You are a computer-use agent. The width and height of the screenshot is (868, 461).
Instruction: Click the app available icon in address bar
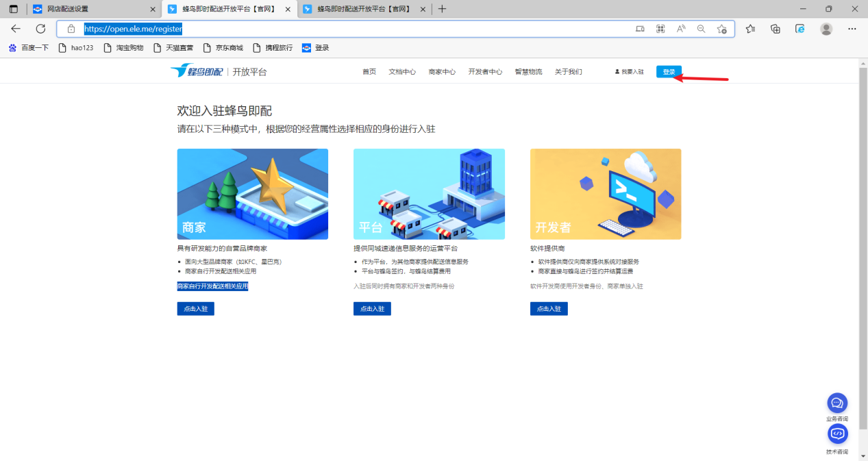coord(640,29)
